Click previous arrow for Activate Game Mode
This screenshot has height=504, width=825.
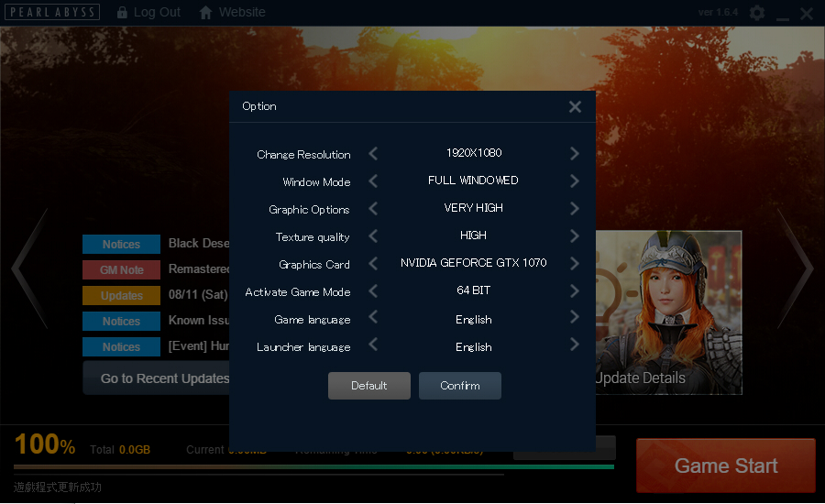tap(373, 290)
